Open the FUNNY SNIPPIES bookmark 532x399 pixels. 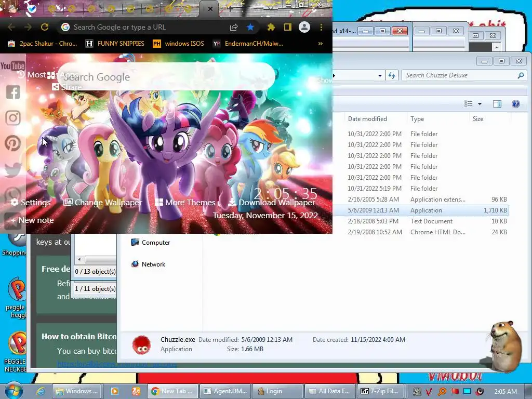tap(115, 44)
